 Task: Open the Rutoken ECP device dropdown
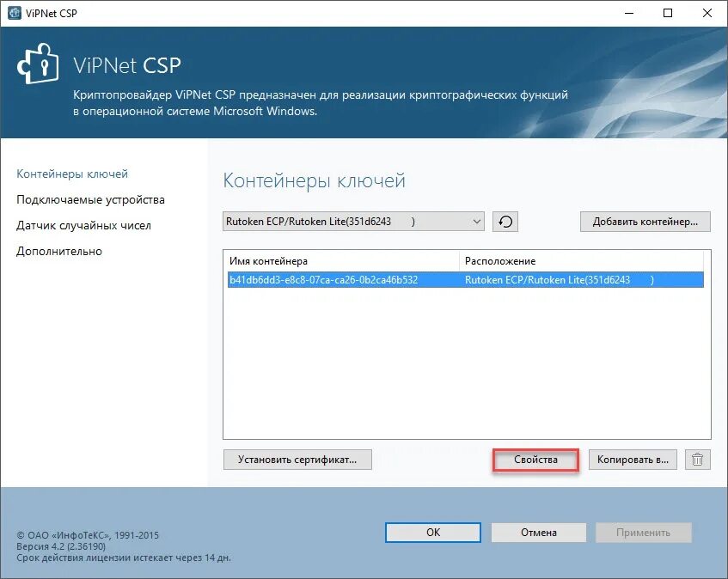coord(353,222)
